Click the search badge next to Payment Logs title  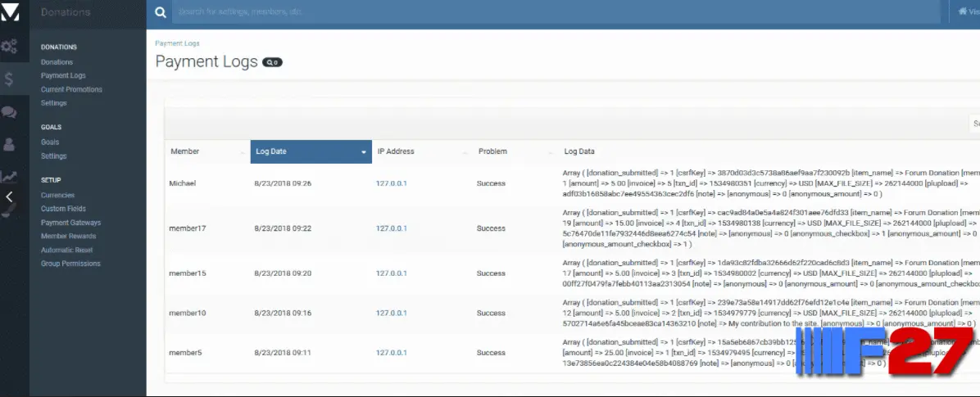point(272,62)
